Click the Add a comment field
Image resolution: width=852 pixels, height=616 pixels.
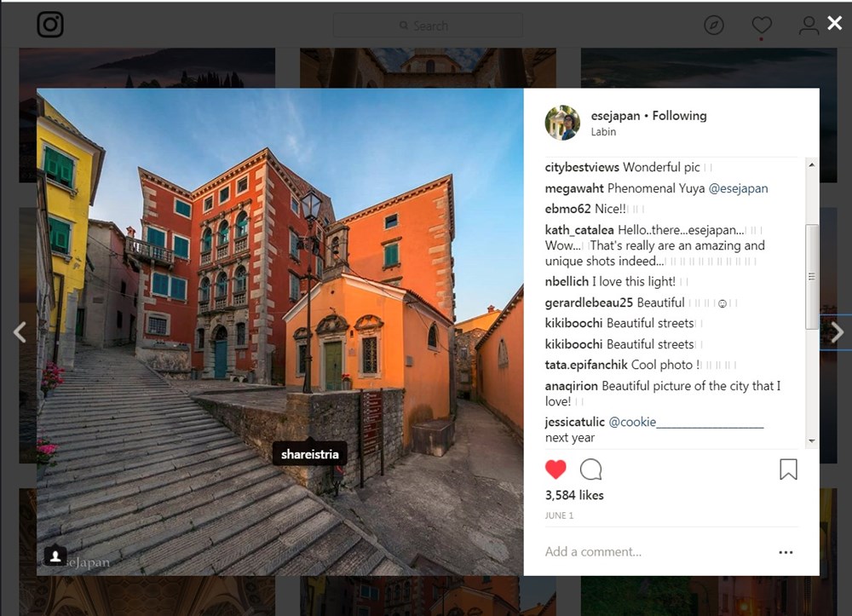[x=648, y=552]
